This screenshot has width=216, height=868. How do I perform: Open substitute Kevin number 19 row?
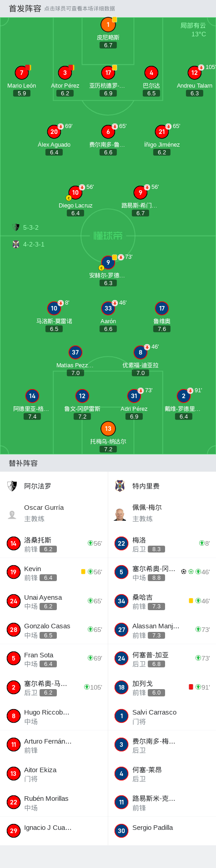tap(54, 572)
